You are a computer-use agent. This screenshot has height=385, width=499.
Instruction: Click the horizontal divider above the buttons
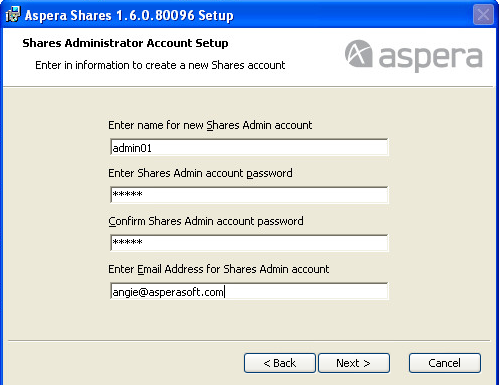click(x=249, y=341)
